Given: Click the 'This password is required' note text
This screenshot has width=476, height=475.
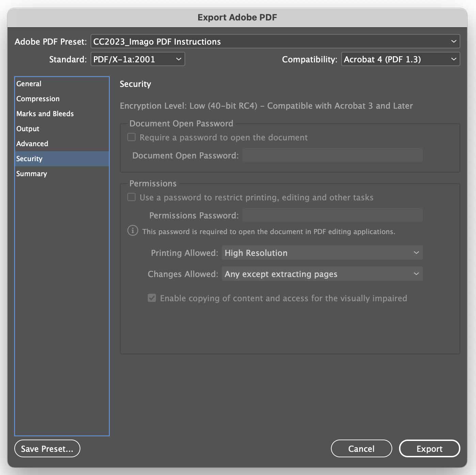Looking at the screenshot, I should (269, 232).
